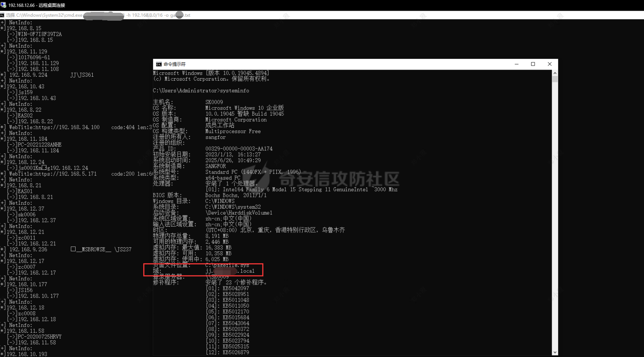Click the (UTC+08:00) time zone value
The height and width of the screenshot is (357, 644).
point(275,230)
